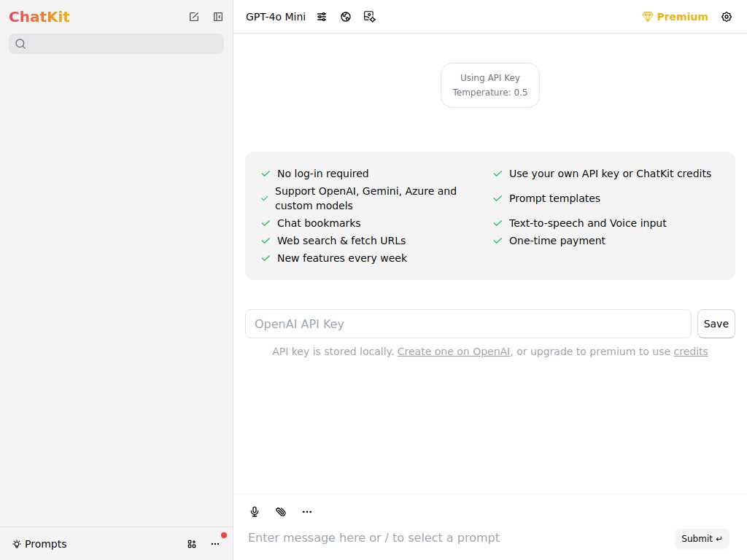Open model settings sliders icon
The image size is (747, 560).
[x=322, y=17]
